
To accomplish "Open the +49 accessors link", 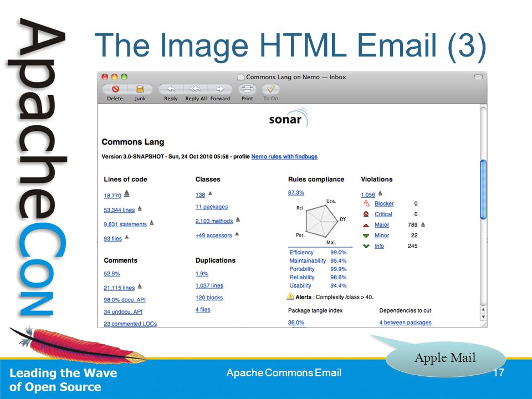I will coord(214,236).
